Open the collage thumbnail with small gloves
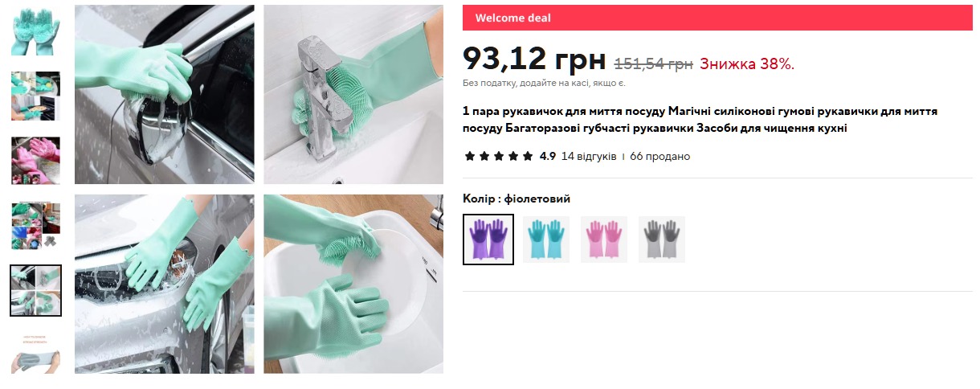The image size is (980, 389). tap(35, 226)
